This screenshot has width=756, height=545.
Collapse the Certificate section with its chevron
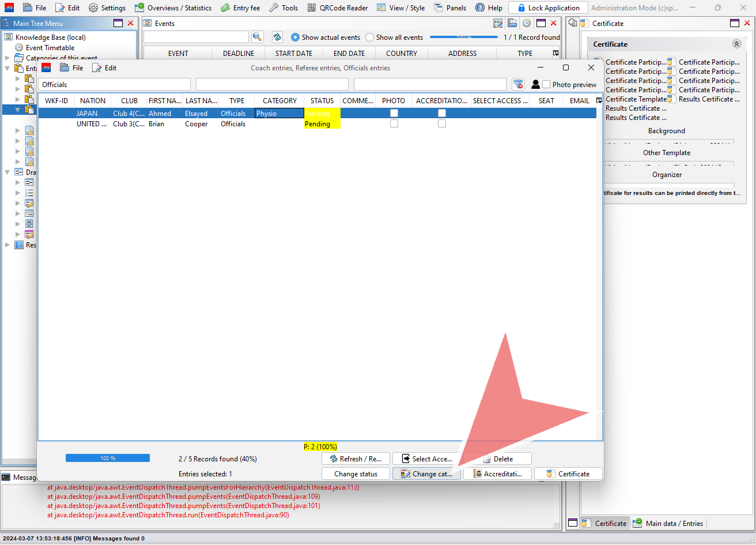[736, 44]
